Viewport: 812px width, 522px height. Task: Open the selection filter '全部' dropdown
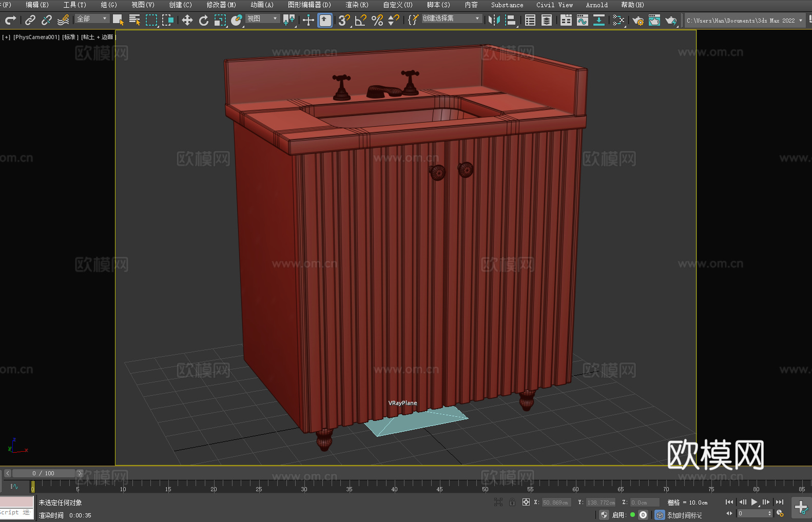point(92,18)
